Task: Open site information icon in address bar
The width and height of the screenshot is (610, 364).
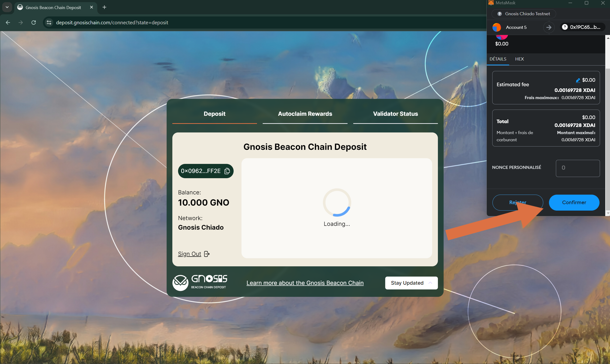Action: coord(49,23)
